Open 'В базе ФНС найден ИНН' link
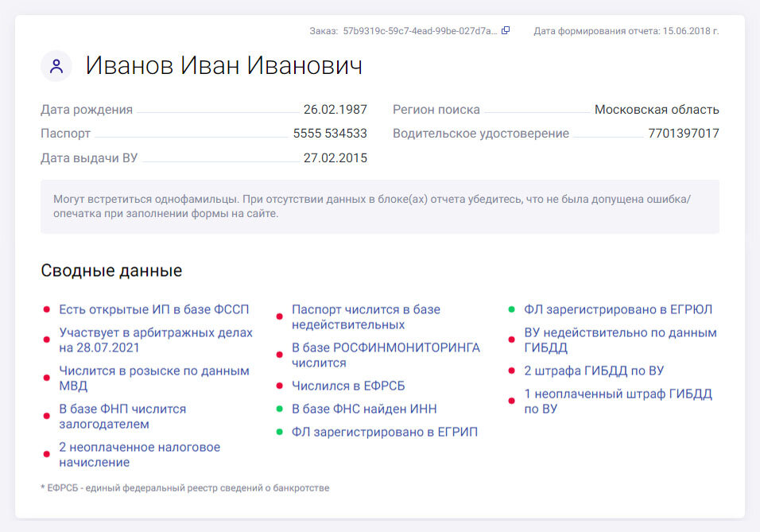This screenshot has height=532, width=760. coord(364,409)
